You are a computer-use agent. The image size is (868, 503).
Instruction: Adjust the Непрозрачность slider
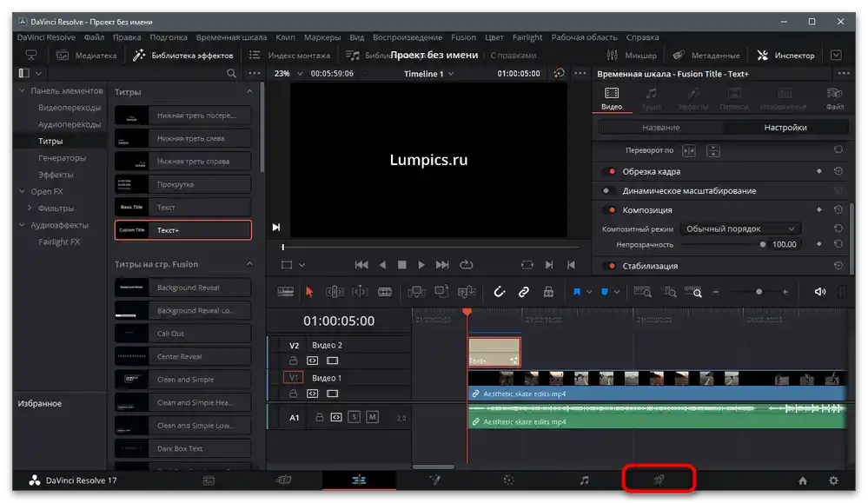(763, 244)
